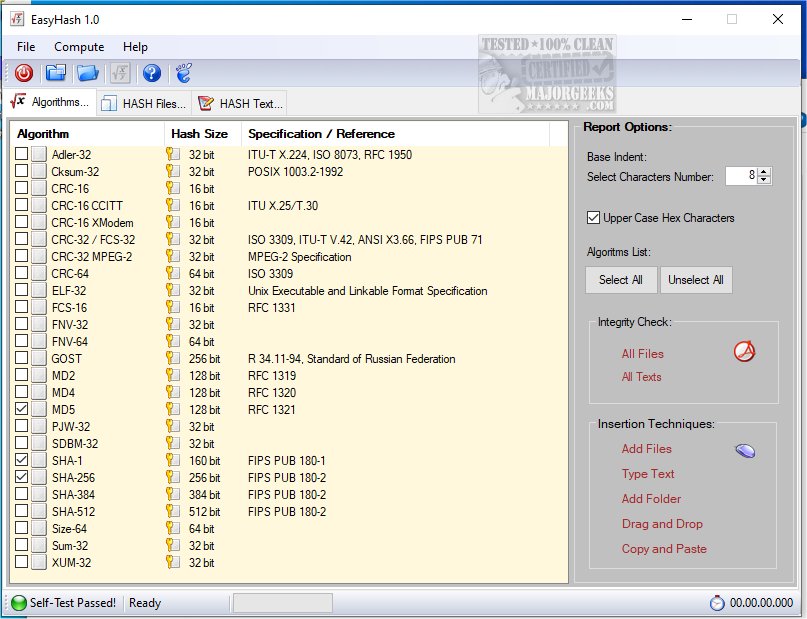The width and height of the screenshot is (807, 619).
Task: Open files using the Add Files toolbar icon
Action: 55,72
